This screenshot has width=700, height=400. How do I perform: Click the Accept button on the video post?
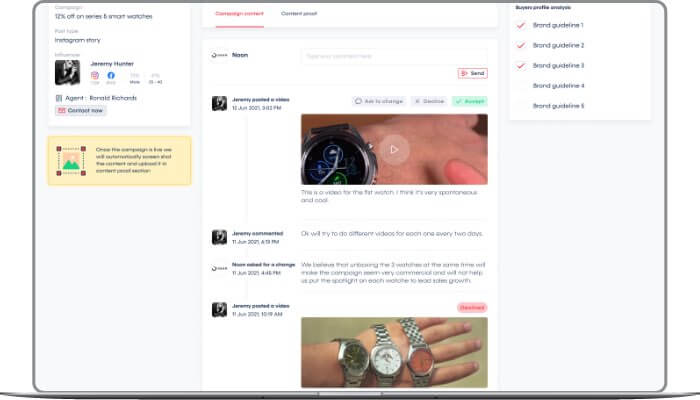coord(469,101)
